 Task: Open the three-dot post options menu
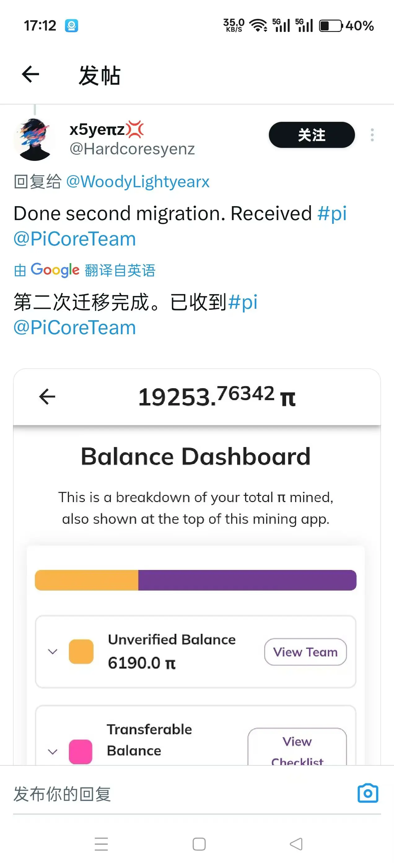372,135
